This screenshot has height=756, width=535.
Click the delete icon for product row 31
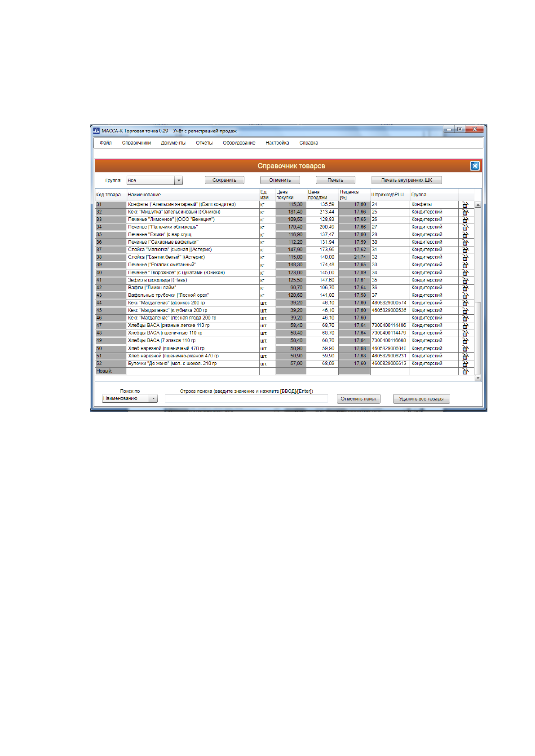[465, 205]
